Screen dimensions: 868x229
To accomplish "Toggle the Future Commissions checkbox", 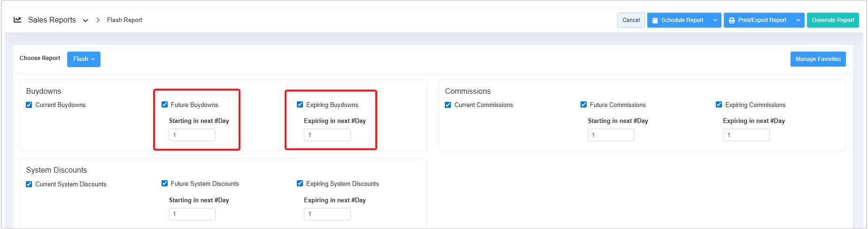I will pyautogui.click(x=583, y=105).
